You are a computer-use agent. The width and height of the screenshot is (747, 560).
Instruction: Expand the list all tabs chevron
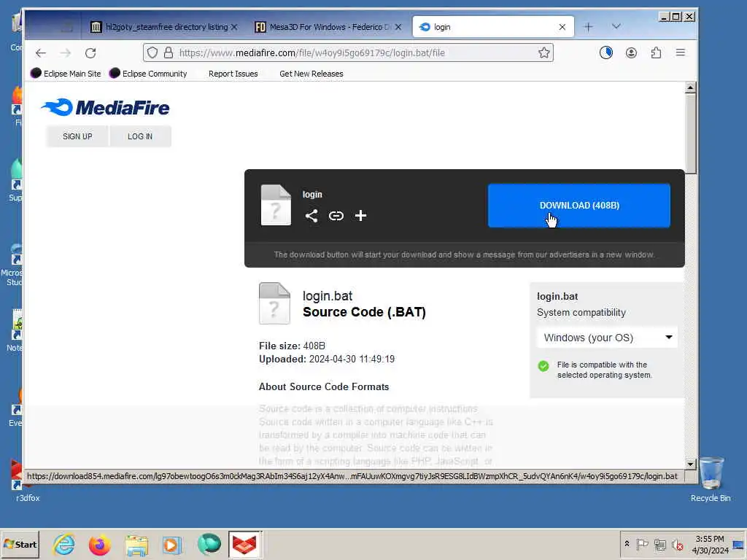click(x=616, y=26)
